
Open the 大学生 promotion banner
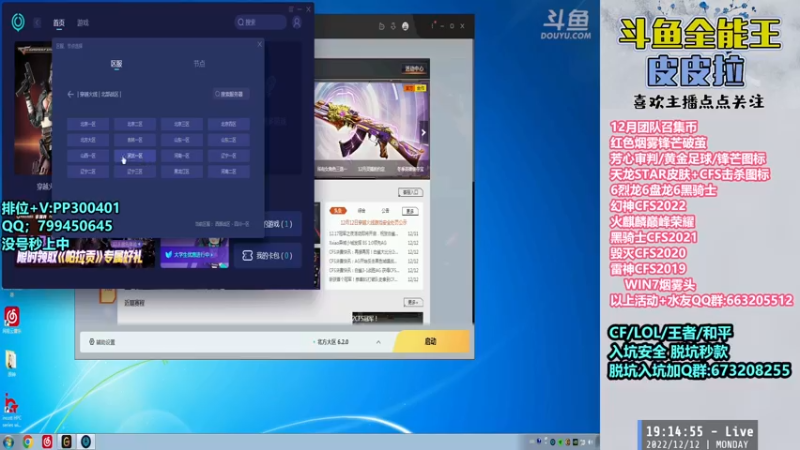tap(194, 253)
